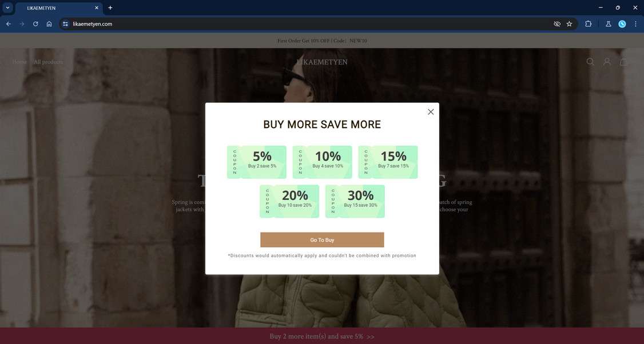
Task: Select the 30% Buy 15 coupon
Action: (x=356, y=201)
